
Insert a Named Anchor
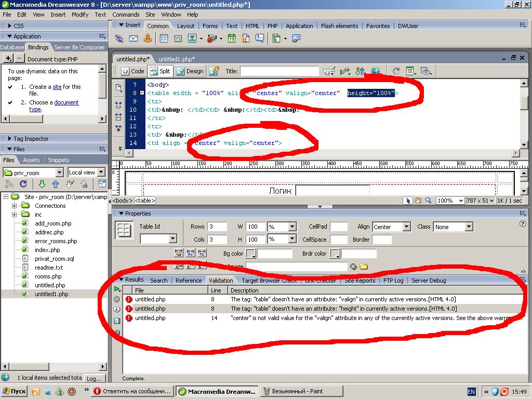coord(148,38)
